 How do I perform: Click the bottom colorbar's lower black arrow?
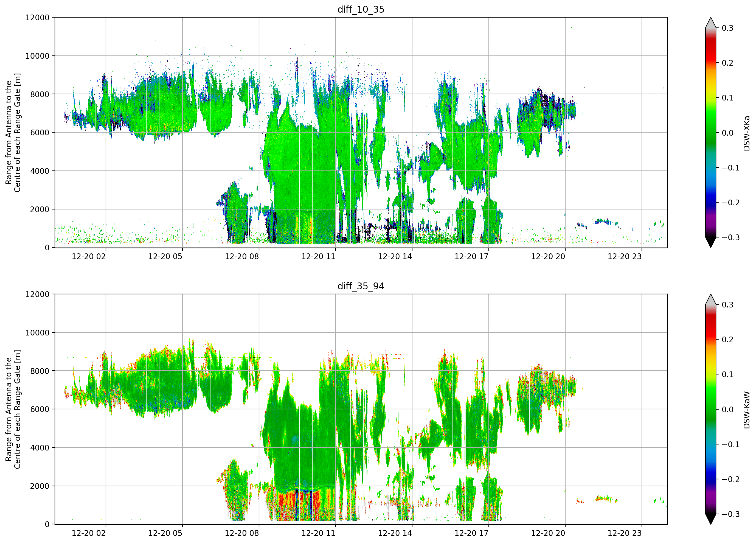(711, 519)
